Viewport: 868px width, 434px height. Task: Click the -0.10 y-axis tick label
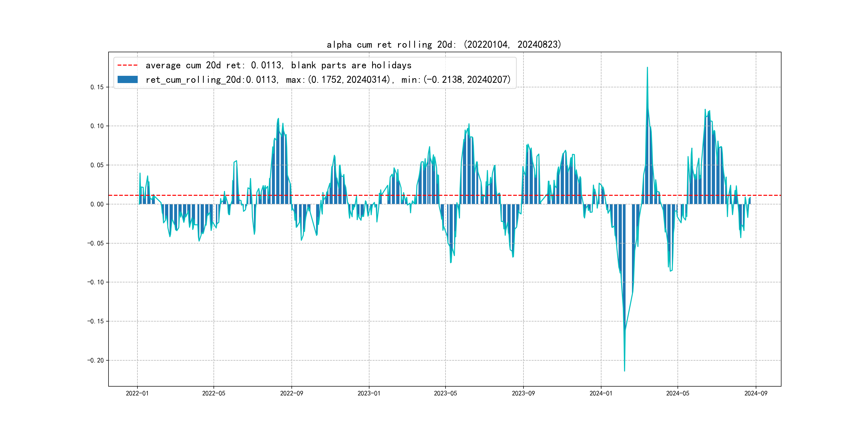[96, 282]
